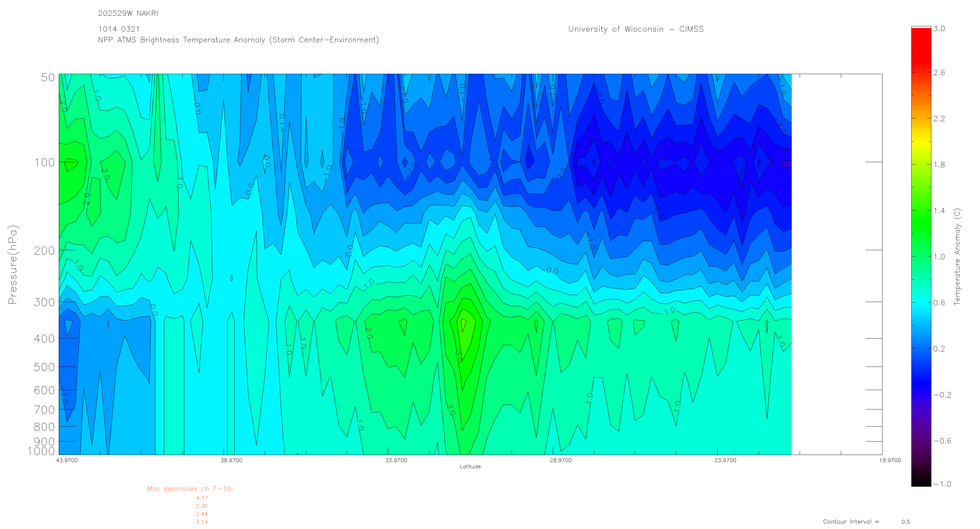Click the 4.17 max anomaly value
980x529 pixels.
point(202,498)
